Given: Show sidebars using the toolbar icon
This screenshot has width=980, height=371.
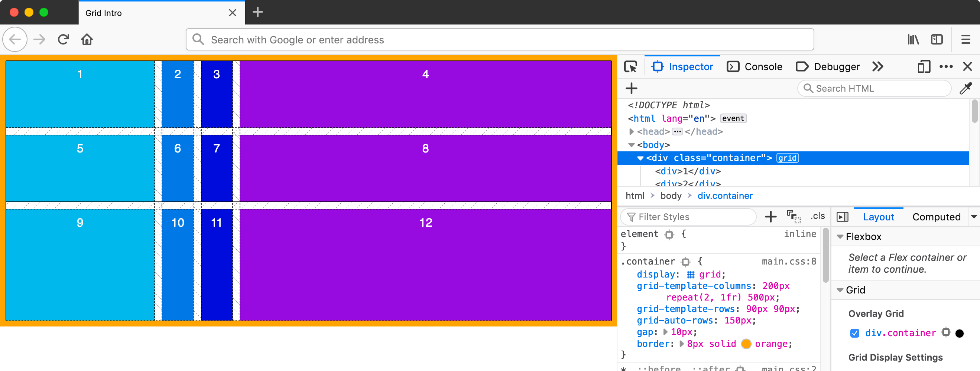Looking at the screenshot, I should coord(937,40).
